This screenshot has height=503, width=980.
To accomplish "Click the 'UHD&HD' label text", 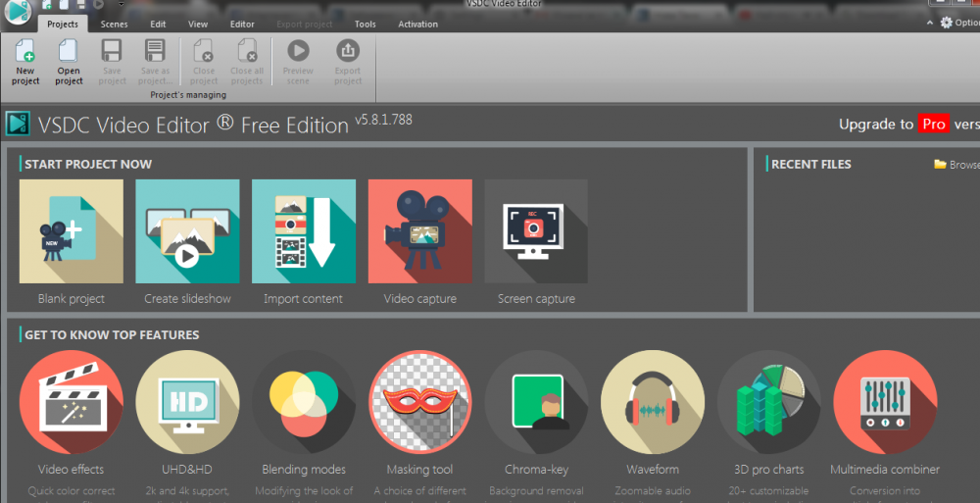I will point(187,470).
